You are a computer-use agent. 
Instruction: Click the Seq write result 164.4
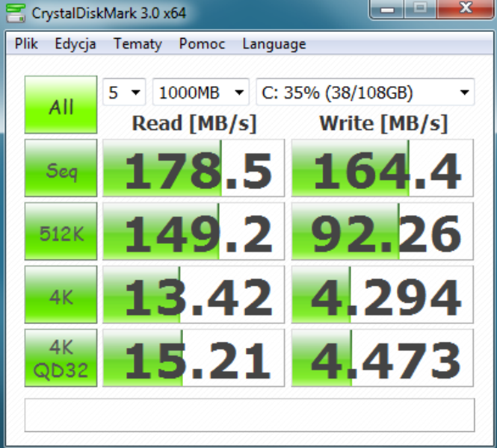click(382, 168)
